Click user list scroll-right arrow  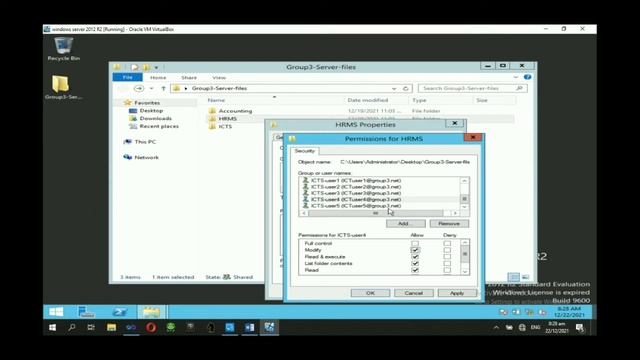click(x=456, y=213)
